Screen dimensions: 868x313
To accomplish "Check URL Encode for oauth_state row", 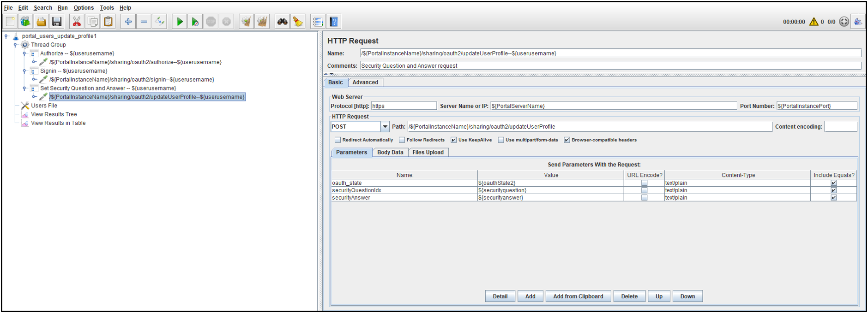I will pyautogui.click(x=644, y=183).
